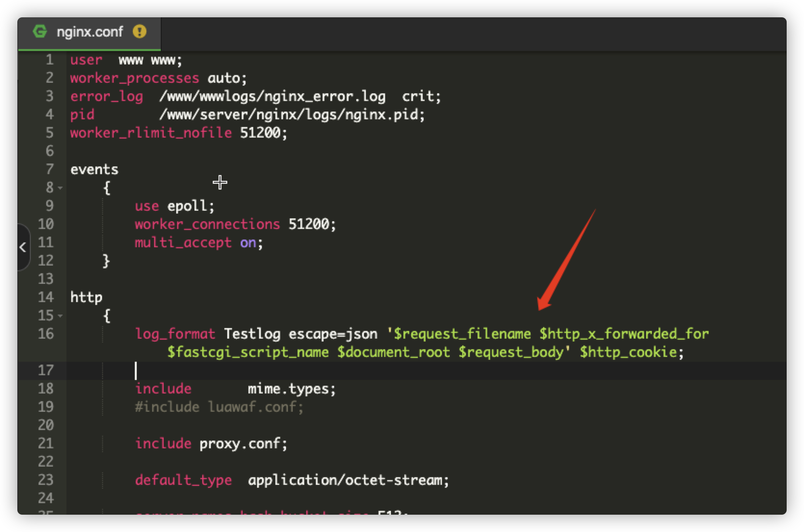
Task: Click line number 16 in the gutter
Action: coord(46,334)
